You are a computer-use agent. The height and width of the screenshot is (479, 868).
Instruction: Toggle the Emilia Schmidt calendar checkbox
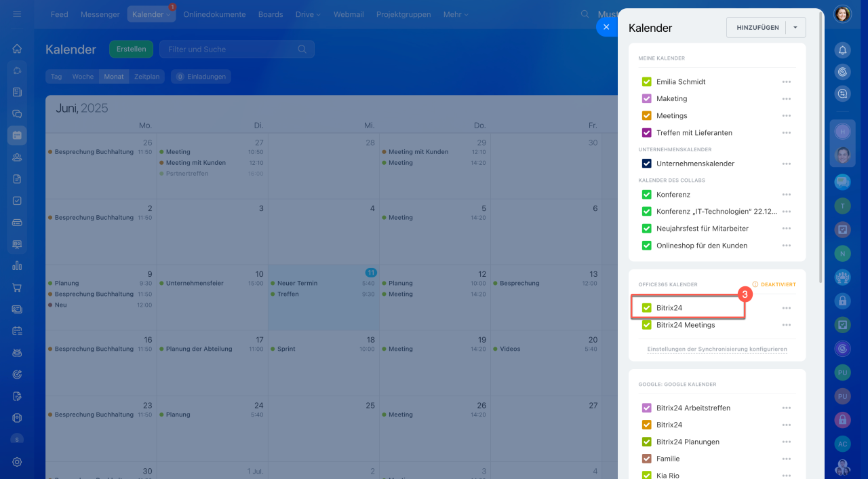click(x=646, y=81)
